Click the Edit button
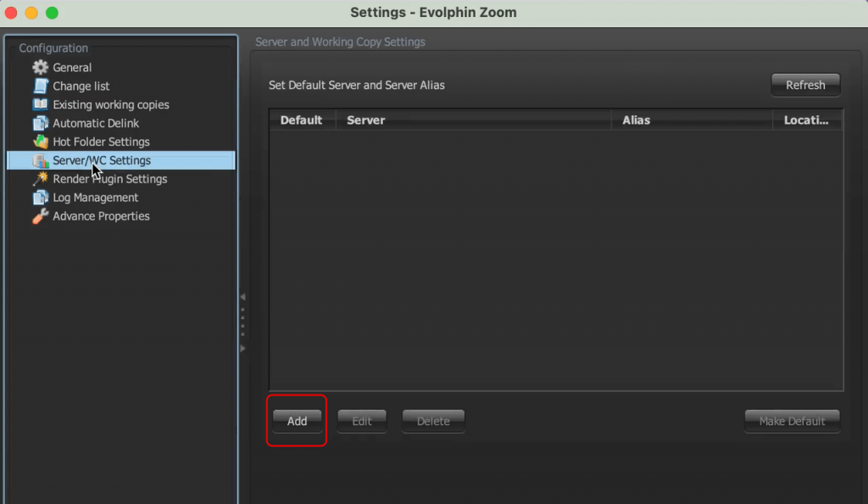Viewport: 868px width, 504px height. 362,421
